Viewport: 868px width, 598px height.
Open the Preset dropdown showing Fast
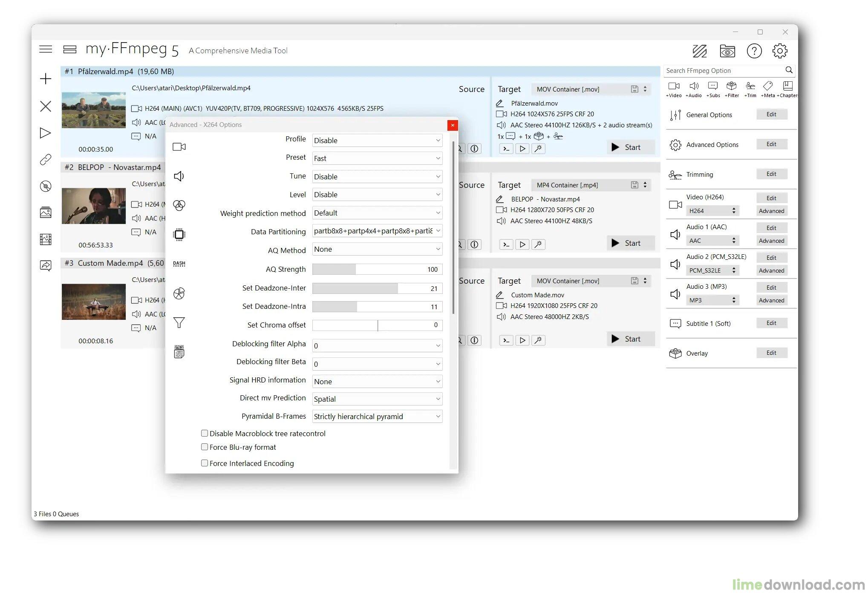377,158
